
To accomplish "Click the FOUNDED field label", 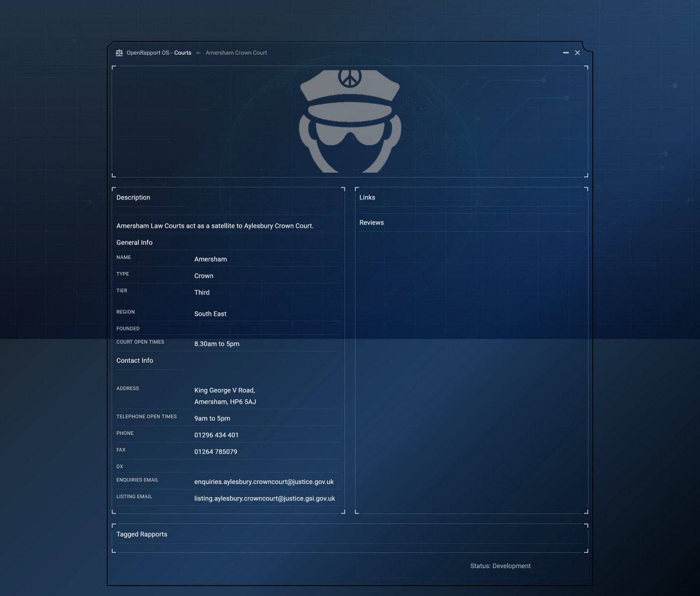I will (x=128, y=328).
